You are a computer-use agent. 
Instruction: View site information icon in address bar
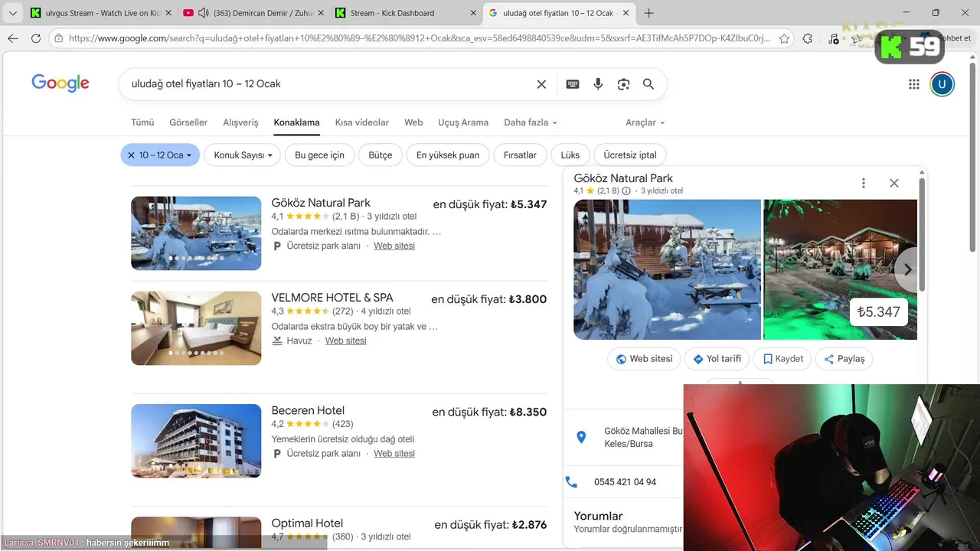pyautogui.click(x=60, y=38)
